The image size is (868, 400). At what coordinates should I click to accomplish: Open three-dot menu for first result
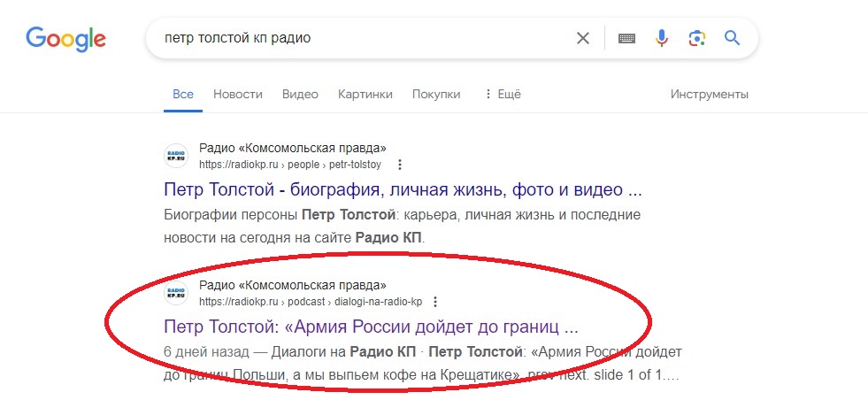pos(400,165)
